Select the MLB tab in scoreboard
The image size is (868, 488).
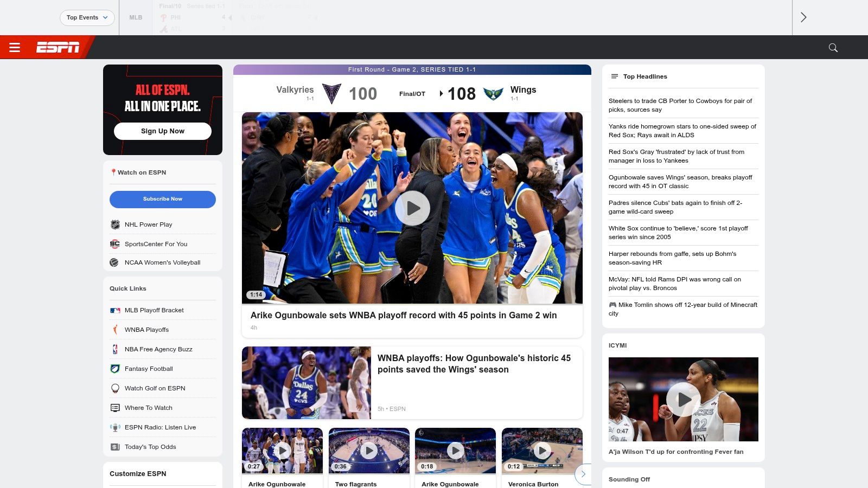(136, 17)
